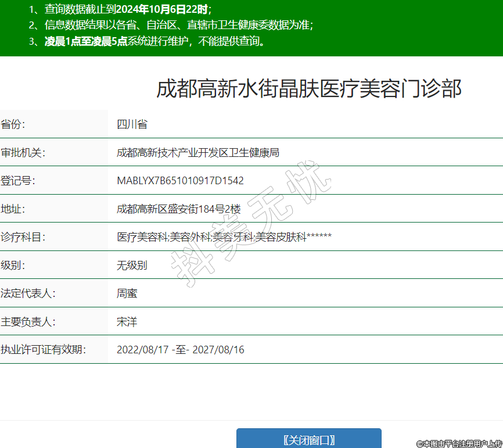Screen dimensions: 503x448
Task: Select the address 成都高新区盛安街184号2楼
Action: [178, 209]
